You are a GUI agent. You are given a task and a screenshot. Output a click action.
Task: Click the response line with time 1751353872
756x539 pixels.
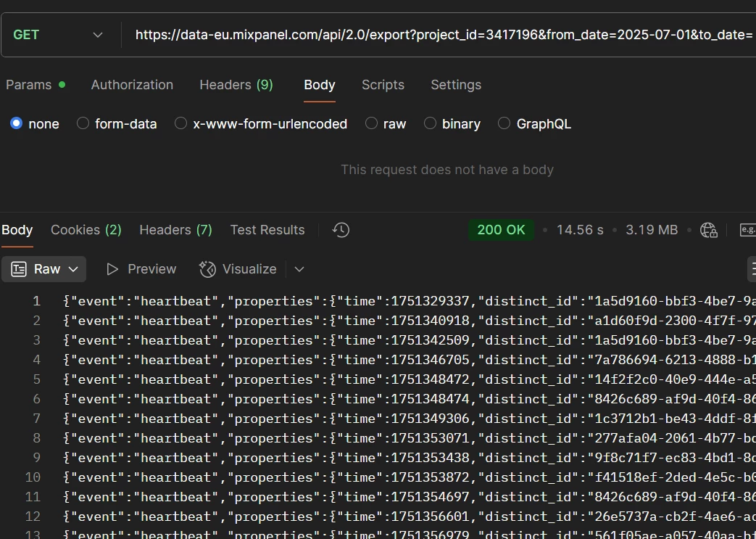tap(410, 477)
